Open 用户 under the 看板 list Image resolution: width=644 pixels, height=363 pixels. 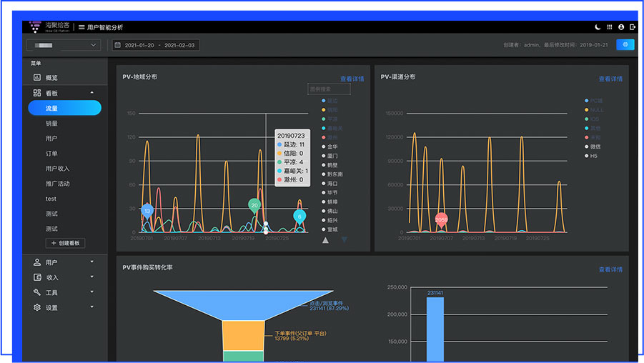[51, 139]
